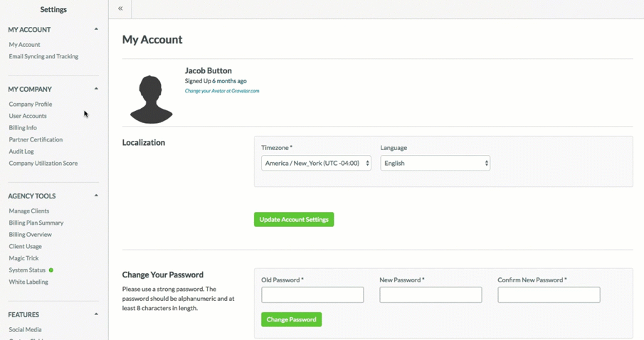The image size is (644, 340).
Task: Collapse the sidebar with double-chevron icon
Action: coord(120,9)
